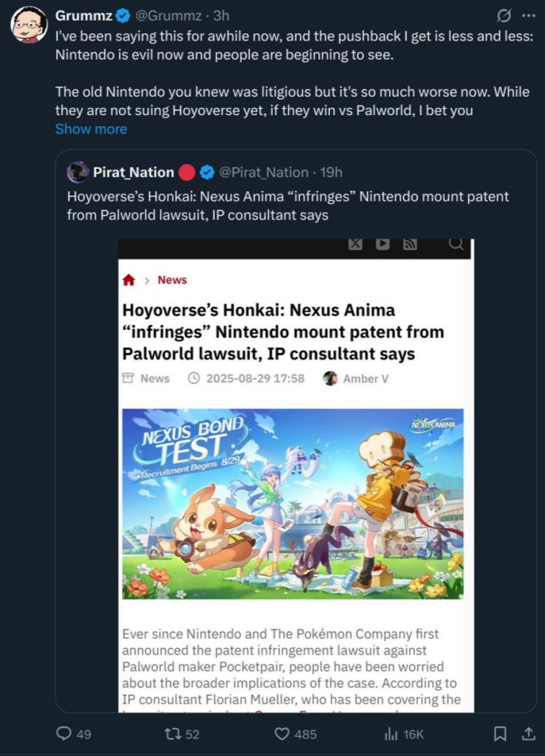
Task: Click the Pirat_Nation display name
Action: pyautogui.click(x=133, y=172)
